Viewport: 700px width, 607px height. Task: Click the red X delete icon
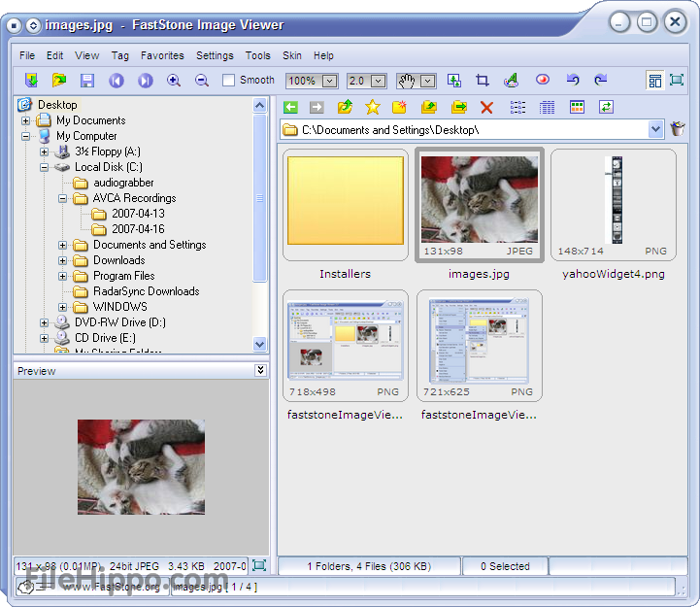click(486, 107)
